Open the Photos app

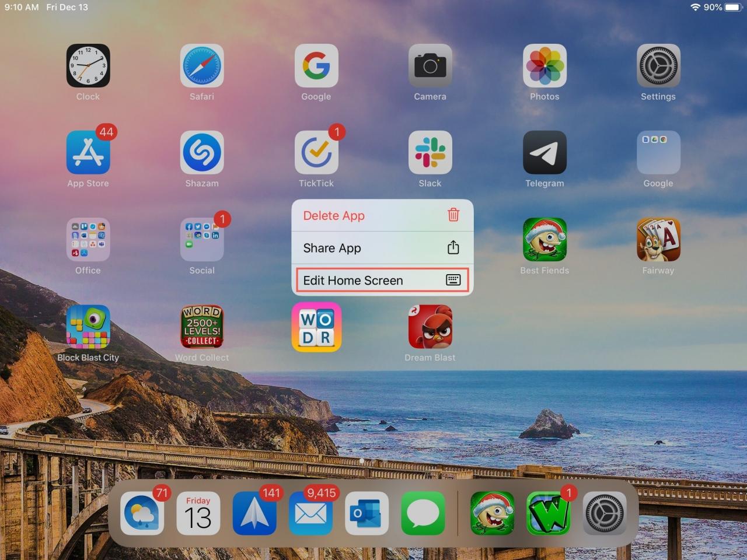[544, 66]
